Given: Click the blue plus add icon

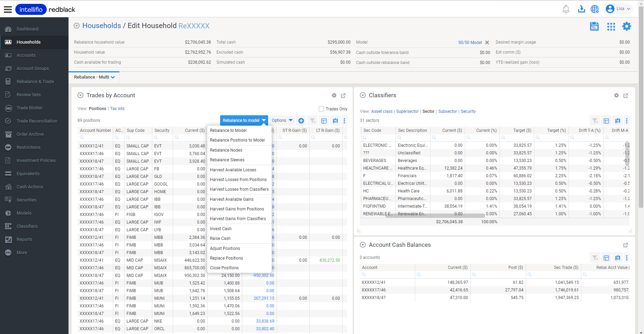Looking at the screenshot, I should [301, 121].
